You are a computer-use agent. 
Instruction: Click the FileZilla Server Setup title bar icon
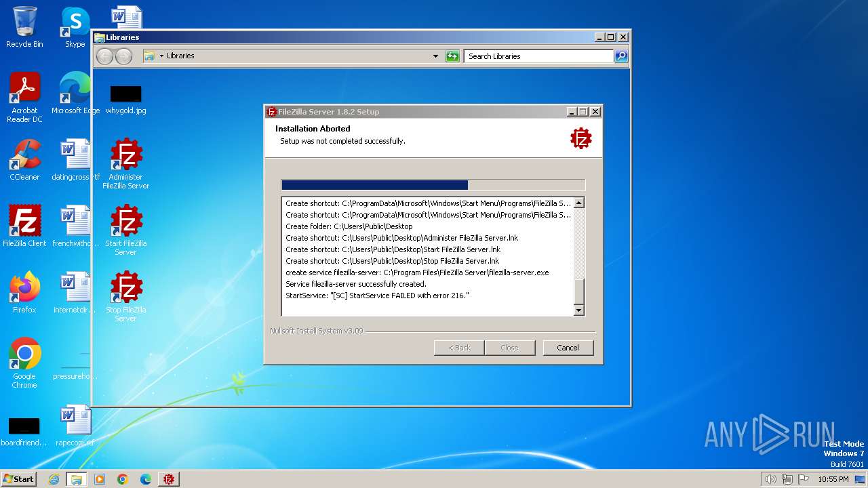pos(272,112)
